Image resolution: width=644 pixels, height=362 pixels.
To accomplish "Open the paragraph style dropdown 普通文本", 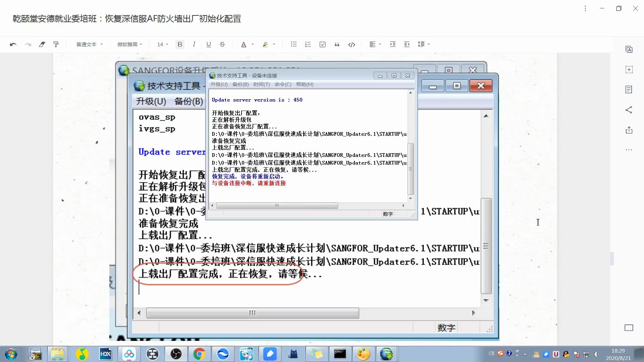I will pyautogui.click(x=90, y=44).
